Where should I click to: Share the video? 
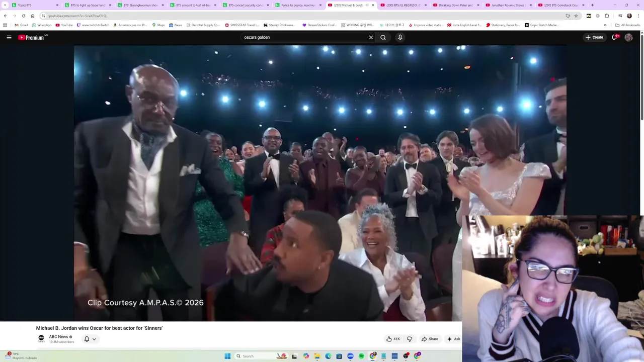click(x=430, y=339)
